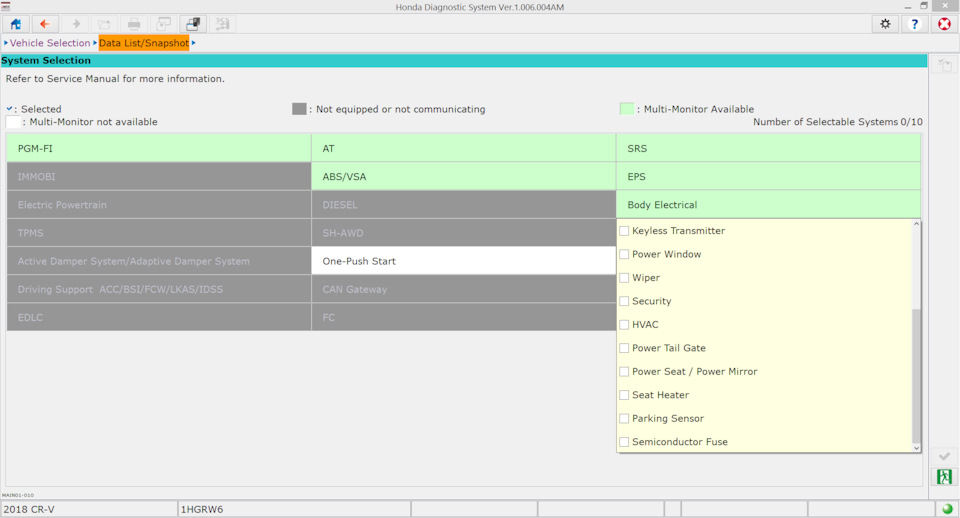Viewport: 960px width, 518px height.
Task: Open settings gear icon
Action: click(885, 24)
